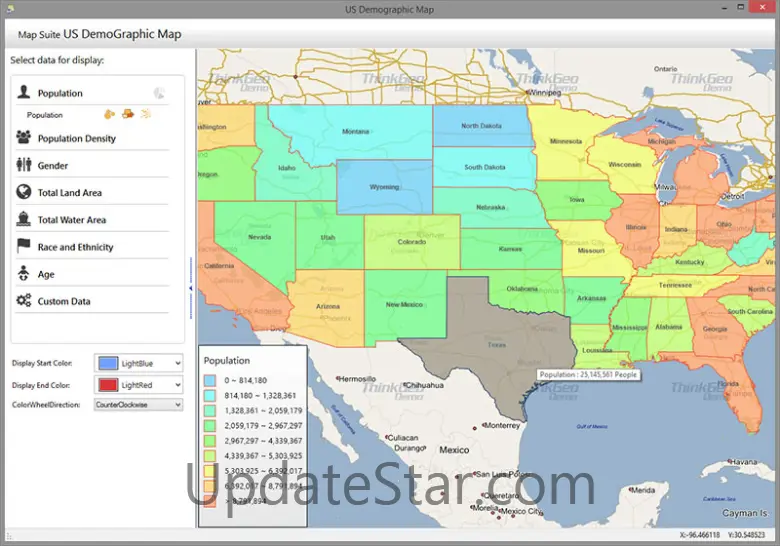Click the Chihuahua city label

(x=424, y=385)
